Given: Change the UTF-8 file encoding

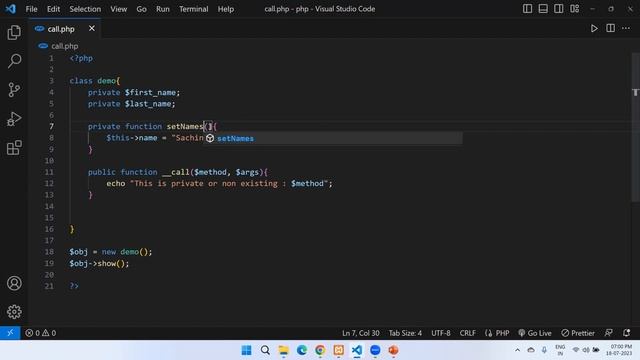Looking at the screenshot, I should 441,333.
